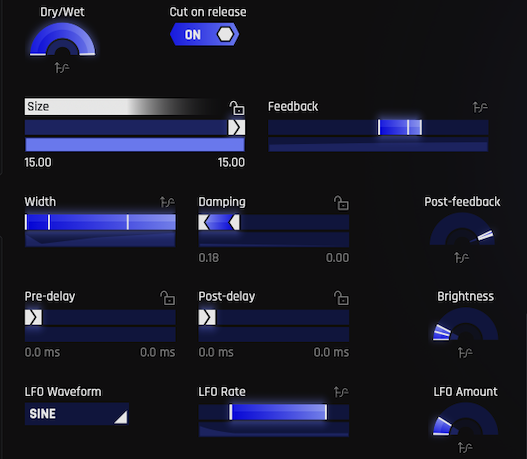Click the Feedback modulation icon

tap(480, 107)
